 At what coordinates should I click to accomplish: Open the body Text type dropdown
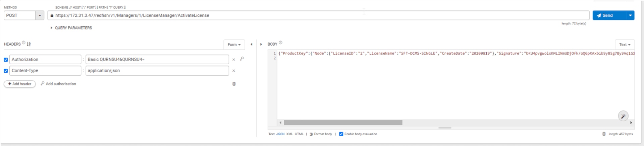click(x=625, y=45)
